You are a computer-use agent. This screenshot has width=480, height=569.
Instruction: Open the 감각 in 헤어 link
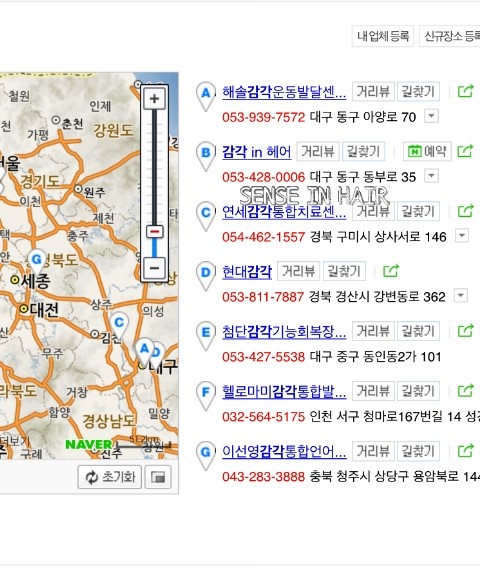coord(257,152)
